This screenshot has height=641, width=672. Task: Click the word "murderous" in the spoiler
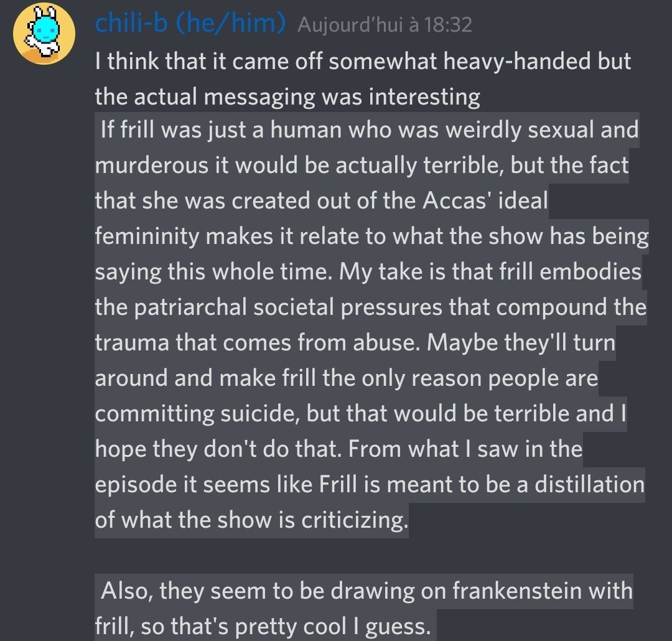point(151,166)
